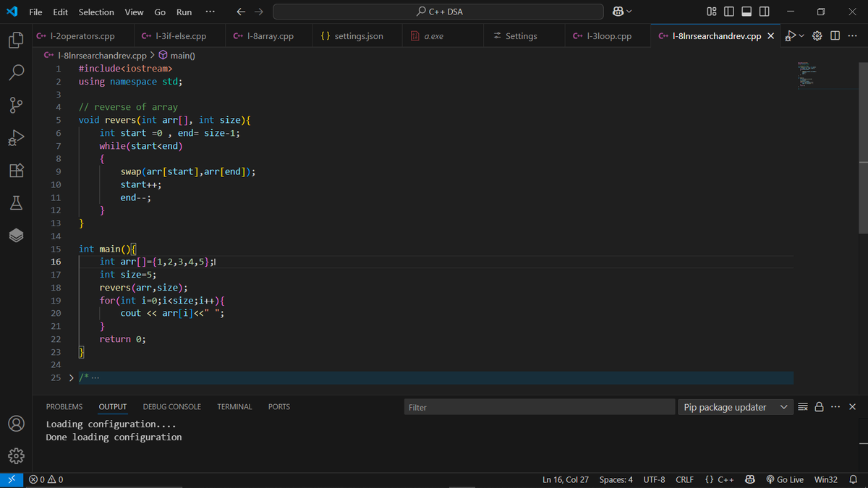Viewport: 868px width, 488px height.
Task: Click Ln 16, Col 27 in status bar
Action: (x=566, y=480)
